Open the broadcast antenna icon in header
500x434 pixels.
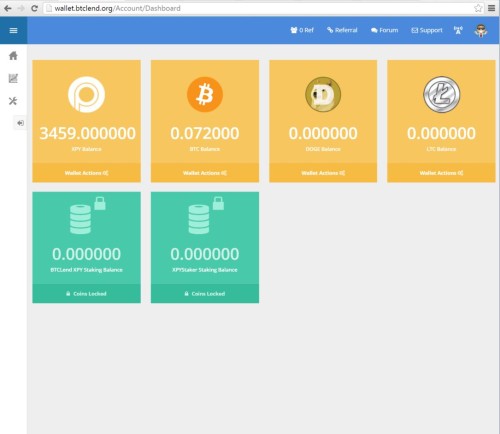pyautogui.click(x=458, y=30)
